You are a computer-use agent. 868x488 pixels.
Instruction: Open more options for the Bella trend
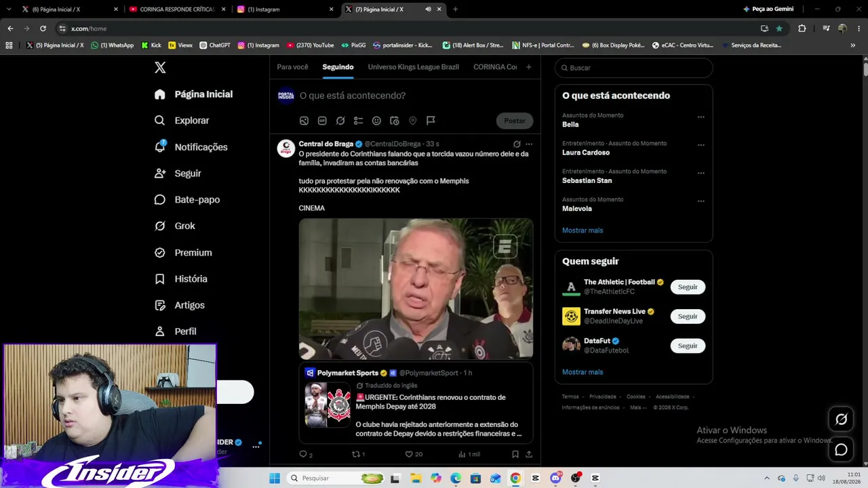point(701,117)
